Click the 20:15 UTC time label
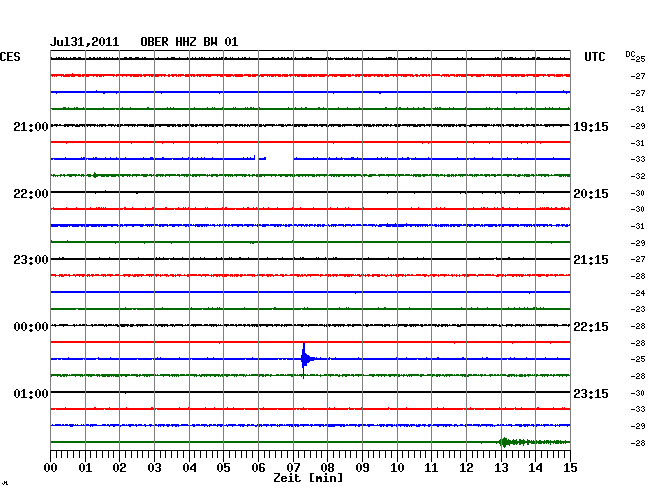Viewport: 650px width, 494px height. (x=591, y=194)
